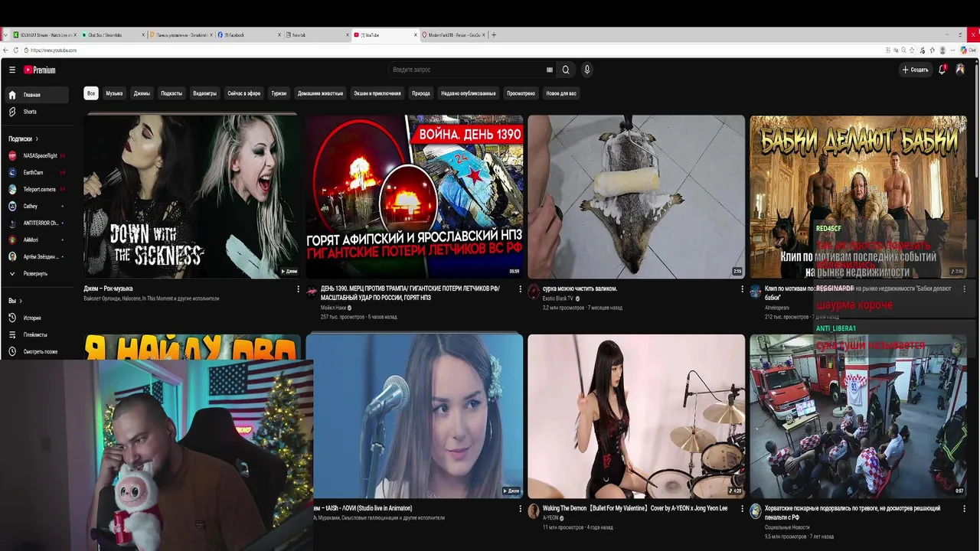This screenshot has height=551, width=980.
Task: Reload the page with browser refresh
Action: point(17,50)
